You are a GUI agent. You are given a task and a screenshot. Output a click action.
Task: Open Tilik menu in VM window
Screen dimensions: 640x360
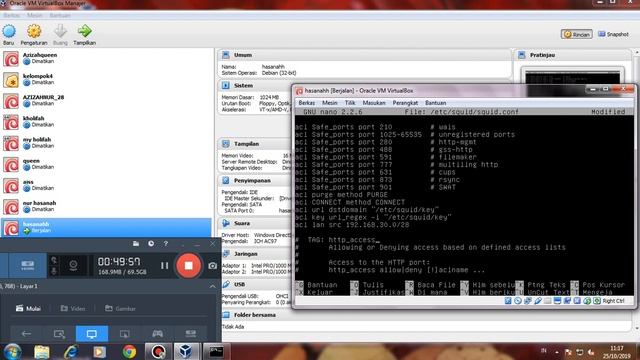point(350,103)
